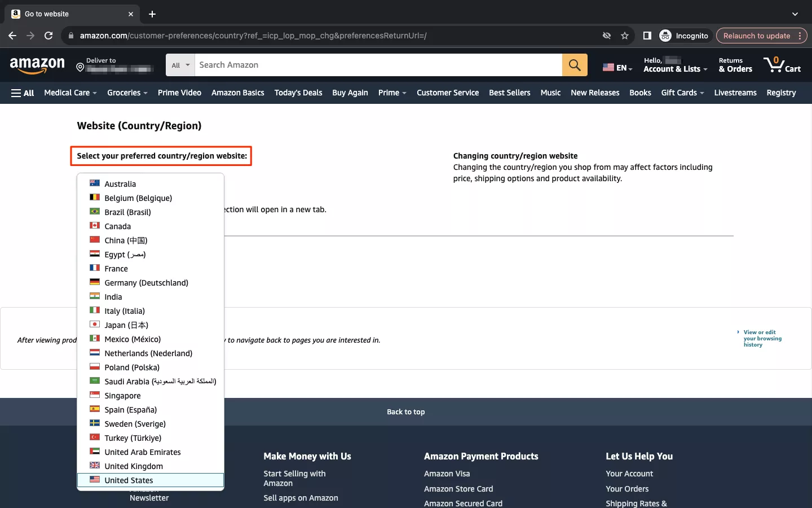Image resolution: width=812 pixels, height=508 pixels.
Task: Click View or edit your browsing history
Action: (762, 339)
